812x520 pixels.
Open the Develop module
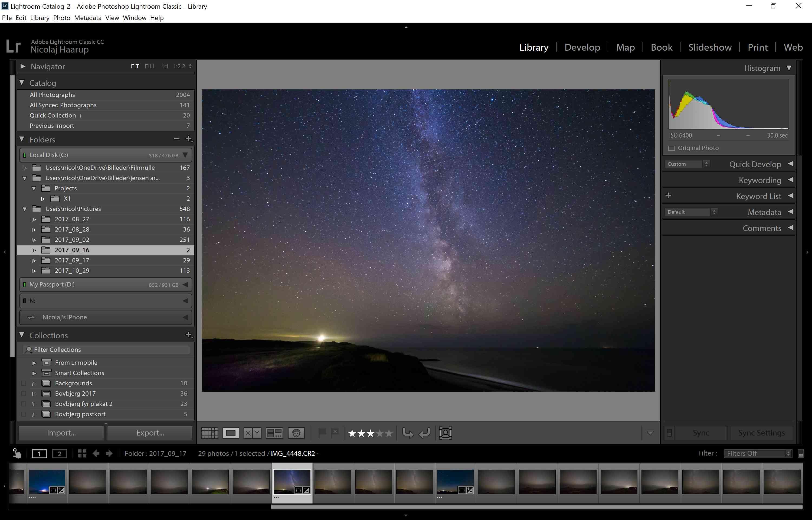coord(582,47)
